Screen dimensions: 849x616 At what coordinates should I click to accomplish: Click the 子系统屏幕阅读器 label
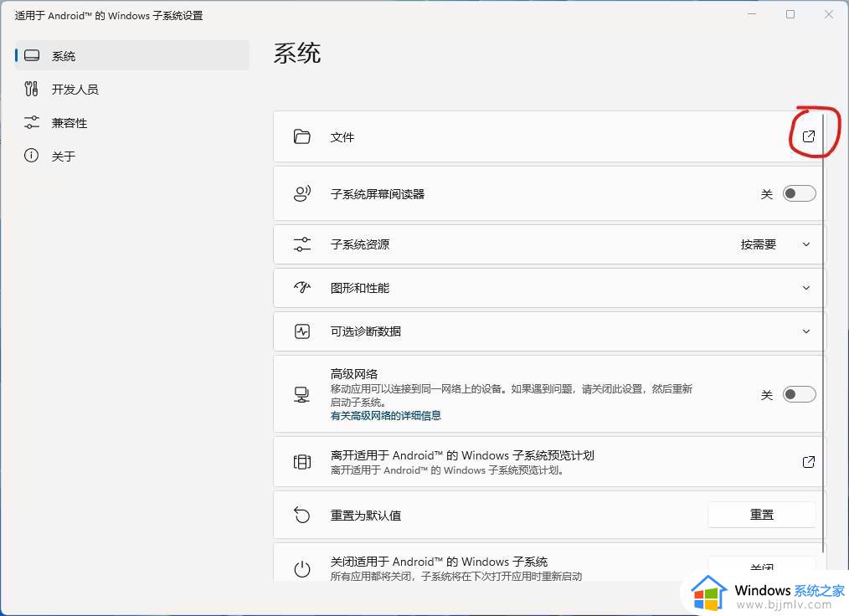click(x=378, y=194)
